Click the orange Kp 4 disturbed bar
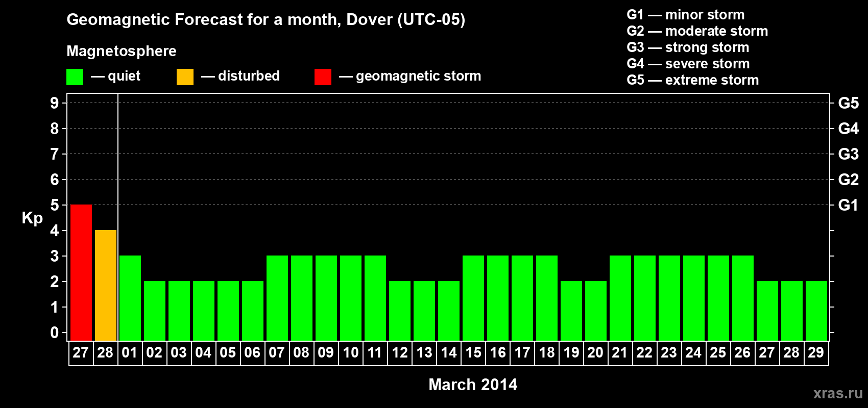 pyautogui.click(x=106, y=285)
